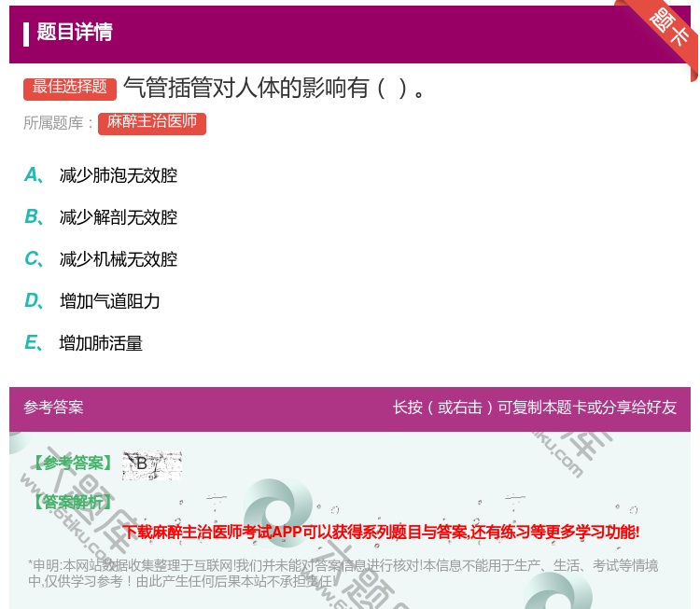Click the red 下载麻醉主治医师考试APP promo link
Image resolution: width=700 pixels, height=609 pixels.
coord(381,532)
